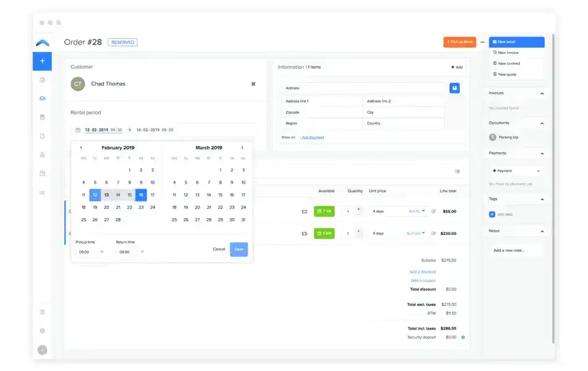Screen dimensions: 588x371
Task: Open the Pickup time dropdown
Action: pos(90,252)
